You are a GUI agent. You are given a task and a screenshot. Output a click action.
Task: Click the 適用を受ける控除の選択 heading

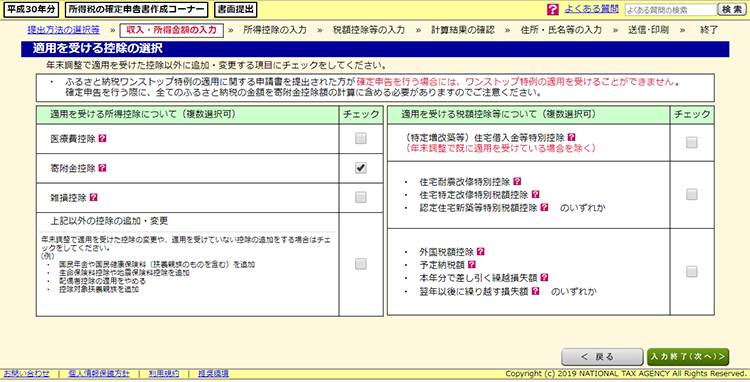pos(98,48)
